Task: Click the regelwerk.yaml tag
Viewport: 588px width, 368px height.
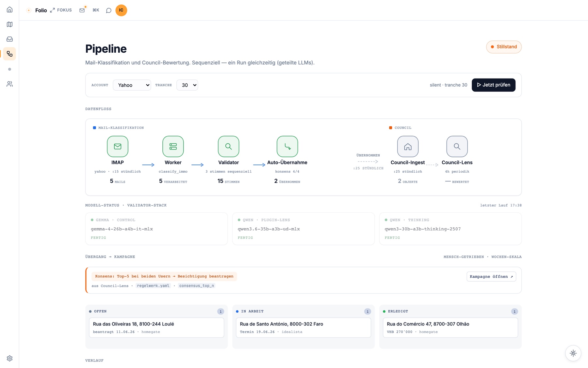Action: point(153,286)
